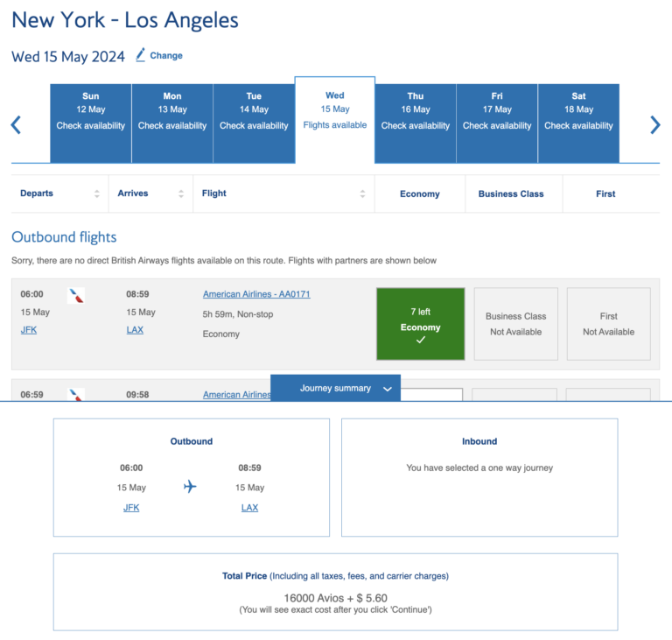Click American Airlines link on 06:59 flight
The height and width of the screenshot is (640, 672).
click(236, 395)
